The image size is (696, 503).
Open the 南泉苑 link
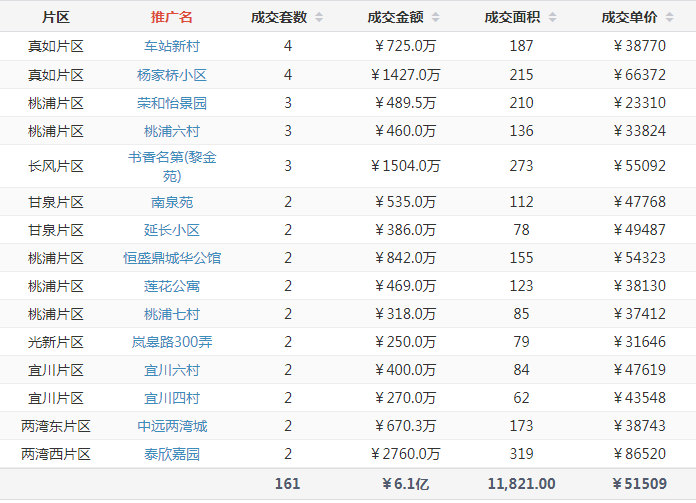pos(172,202)
